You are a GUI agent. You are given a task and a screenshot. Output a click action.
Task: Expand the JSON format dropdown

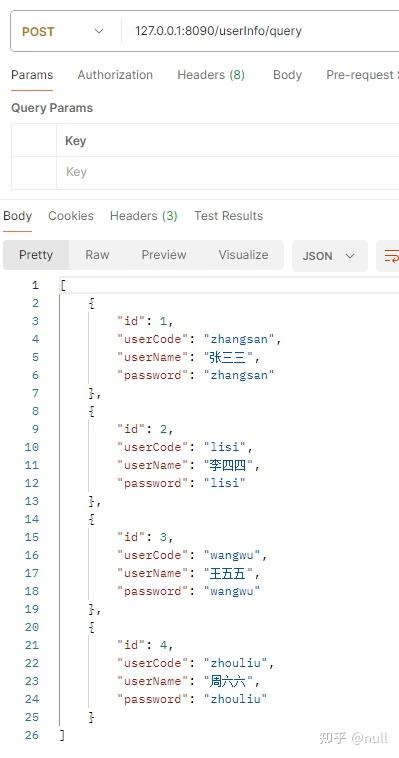coord(329,256)
